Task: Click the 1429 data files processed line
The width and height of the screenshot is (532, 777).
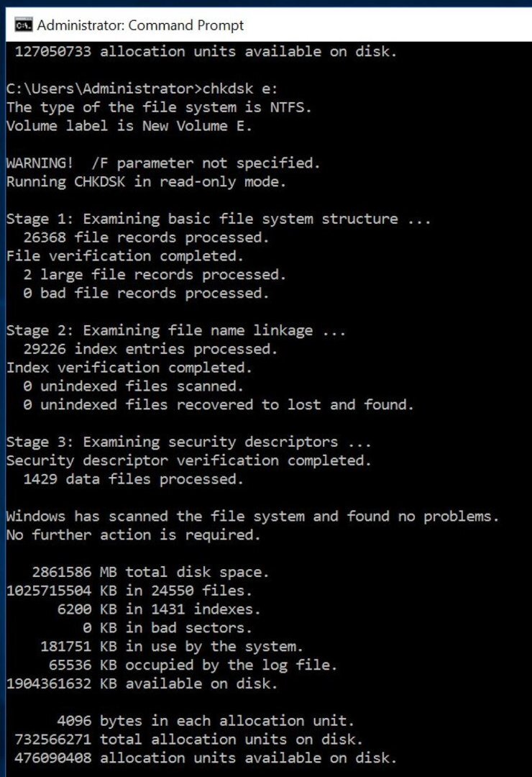Action: click(x=133, y=479)
